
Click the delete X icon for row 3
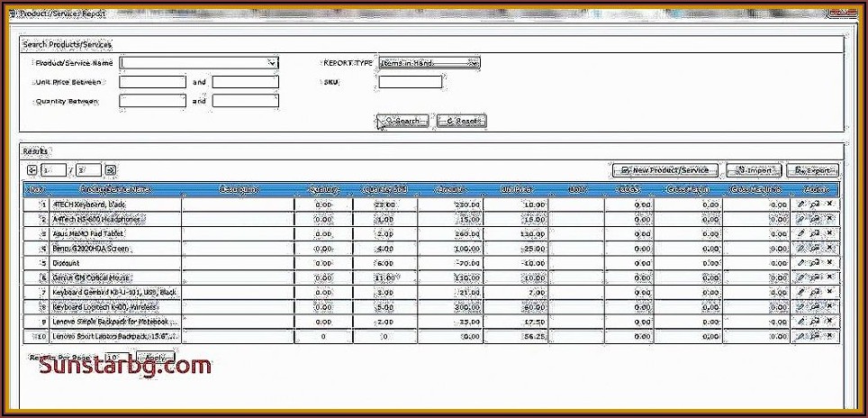(x=829, y=233)
